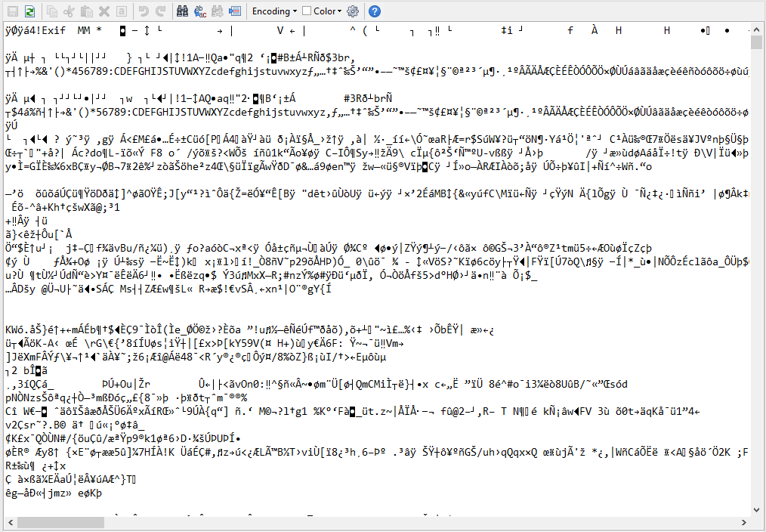Screen dimensions: 766x532
Task: Click the Cut scissors icon
Action: [69, 11]
